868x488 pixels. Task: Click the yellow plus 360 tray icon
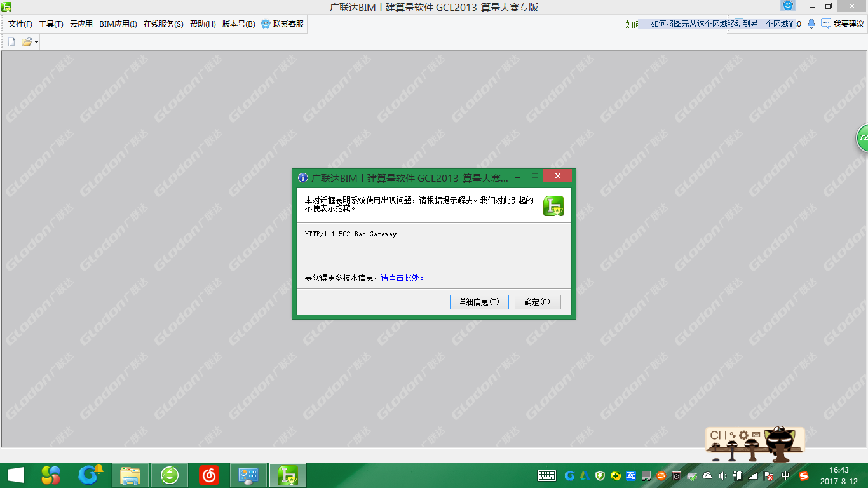pyautogui.click(x=616, y=475)
